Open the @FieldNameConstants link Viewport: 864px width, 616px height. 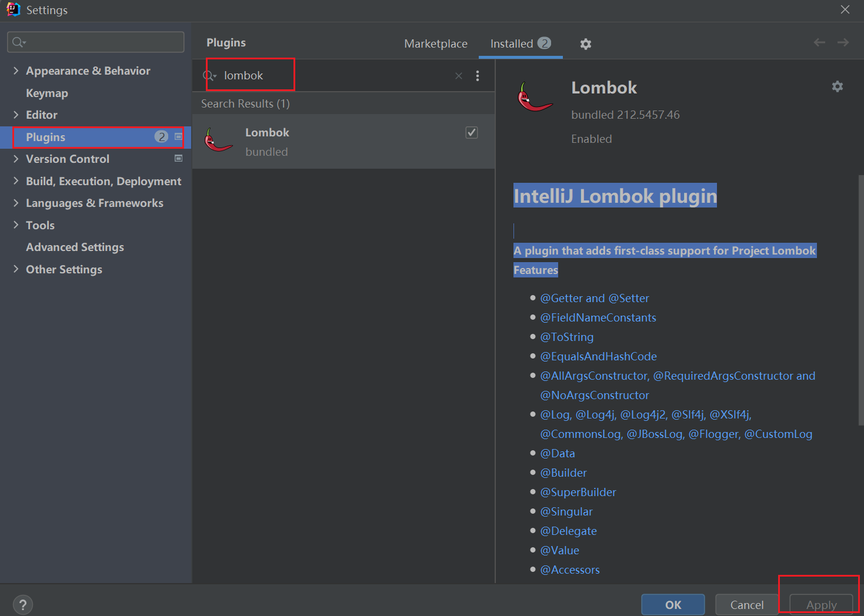pos(598,317)
